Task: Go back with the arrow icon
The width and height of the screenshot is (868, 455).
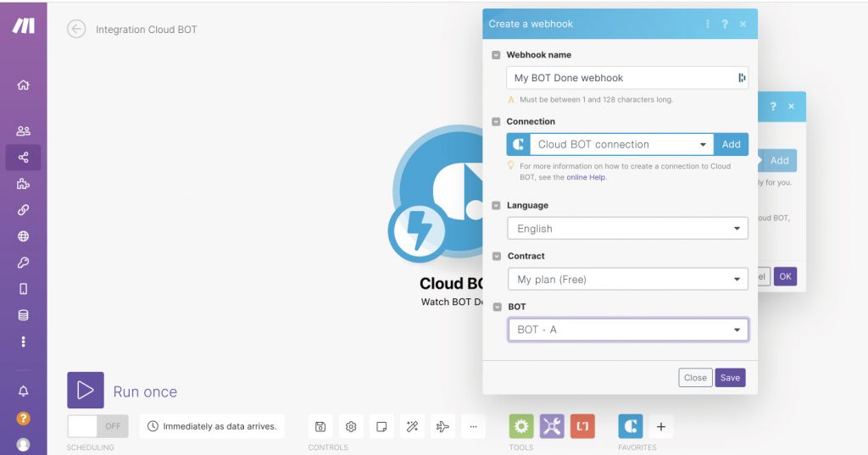Action: (x=76, y=29)
